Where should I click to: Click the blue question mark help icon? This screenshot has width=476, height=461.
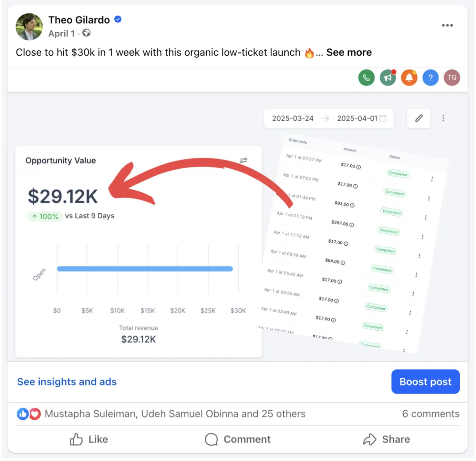point(430,77)
